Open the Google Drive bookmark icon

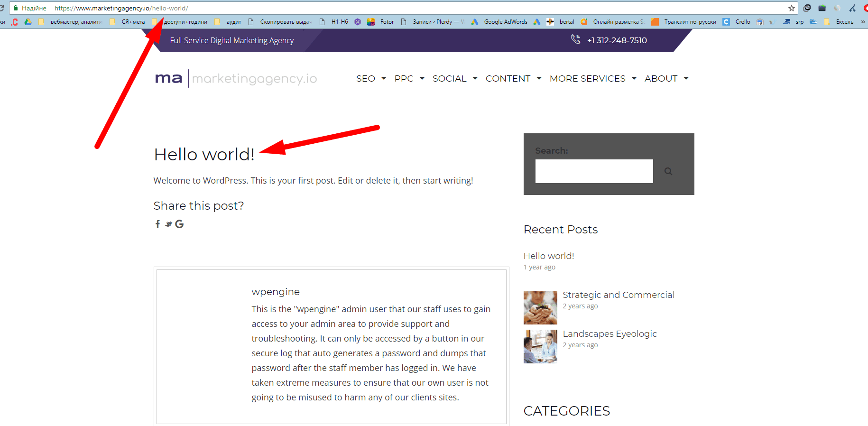click(28, 22)
